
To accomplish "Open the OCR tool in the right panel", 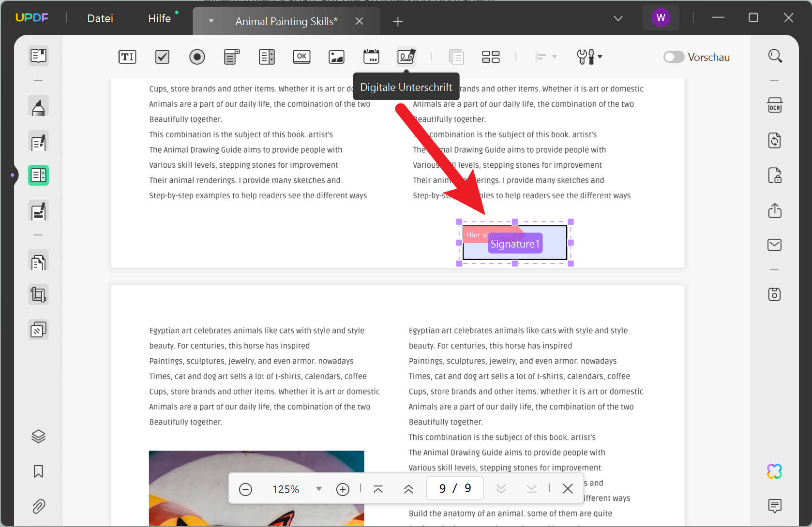I will coord(774,105).
